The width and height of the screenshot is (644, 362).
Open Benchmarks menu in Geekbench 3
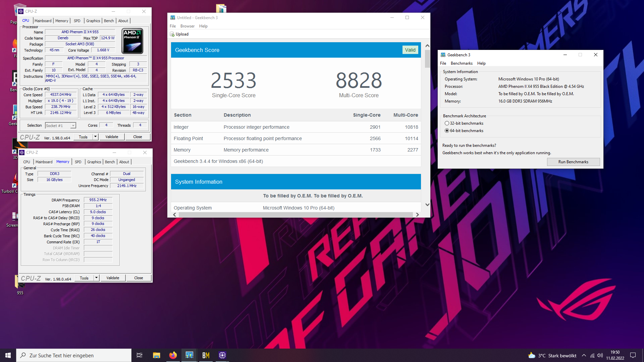tap(462, 63)
